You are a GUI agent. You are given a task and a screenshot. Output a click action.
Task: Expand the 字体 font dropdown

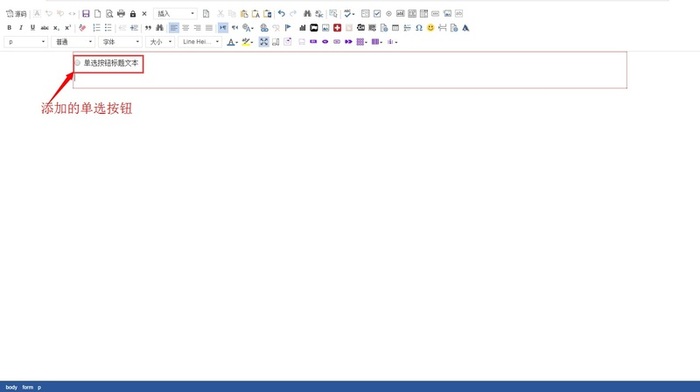point(121,42)
